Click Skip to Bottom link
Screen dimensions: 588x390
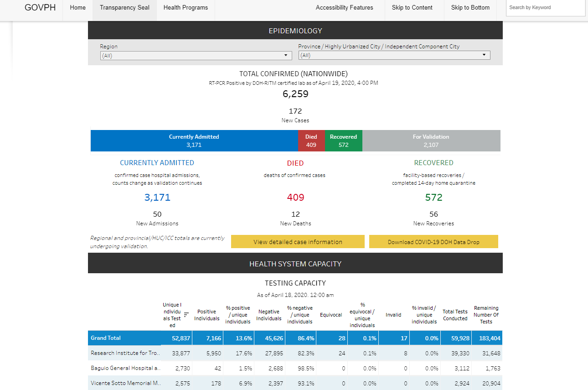(470, 8)
